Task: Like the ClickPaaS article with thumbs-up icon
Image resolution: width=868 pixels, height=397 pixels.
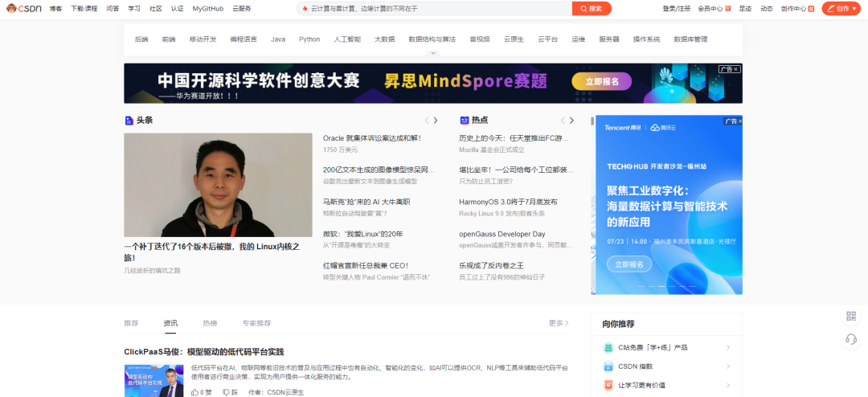Action: coord(194,392)
